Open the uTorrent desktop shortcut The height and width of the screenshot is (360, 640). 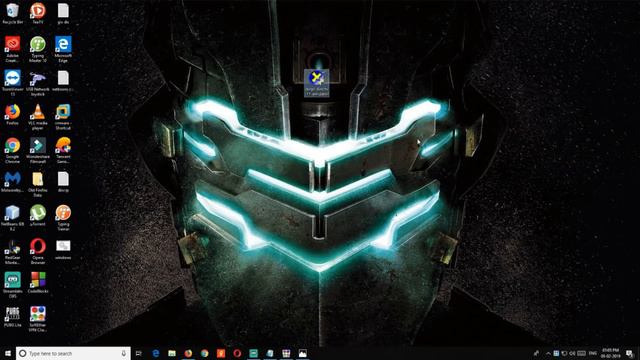click(x=38, y=216)
